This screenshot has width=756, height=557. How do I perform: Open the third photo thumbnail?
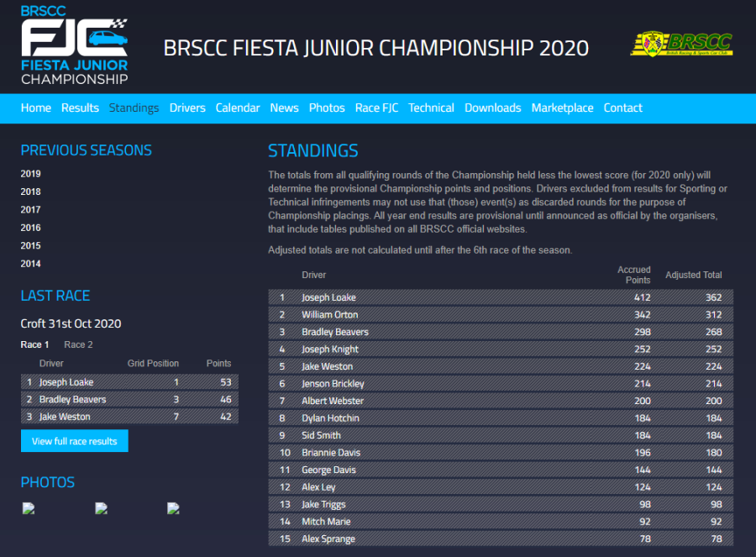click(x=174, y=508)
